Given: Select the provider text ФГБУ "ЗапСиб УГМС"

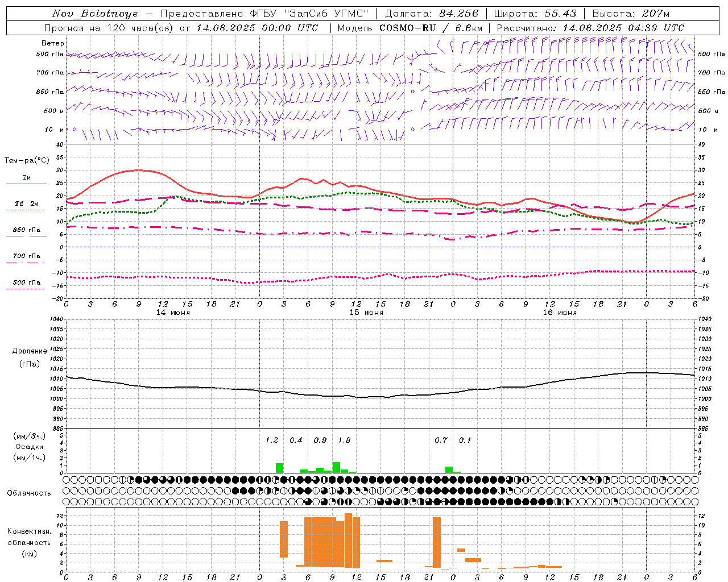Looking at the screenshot, I should [x=309, y=14].
